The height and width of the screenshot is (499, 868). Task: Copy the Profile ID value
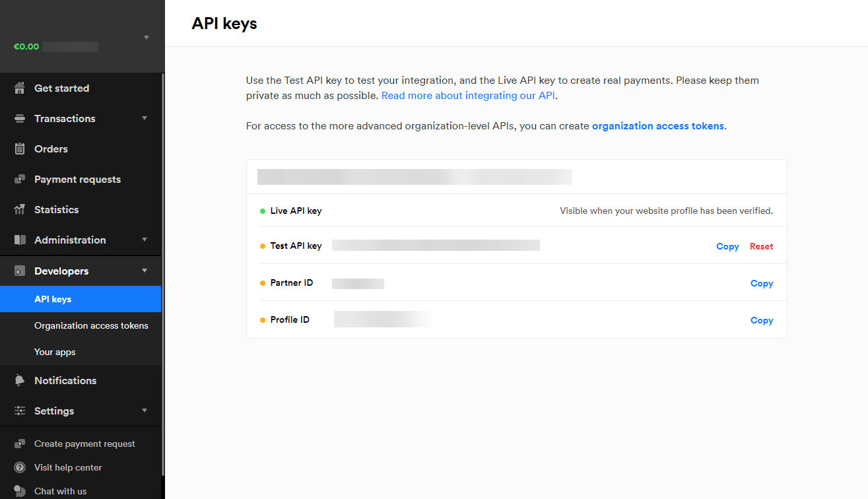[761, 320]
